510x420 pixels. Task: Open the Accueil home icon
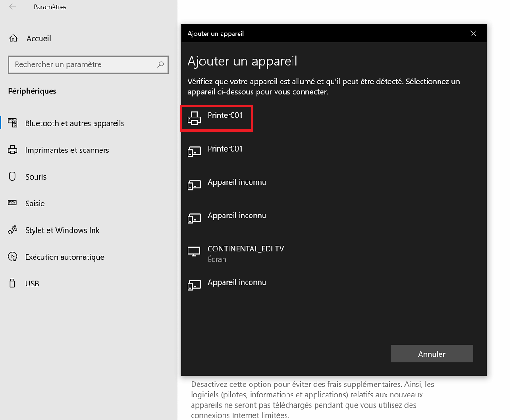13,38
